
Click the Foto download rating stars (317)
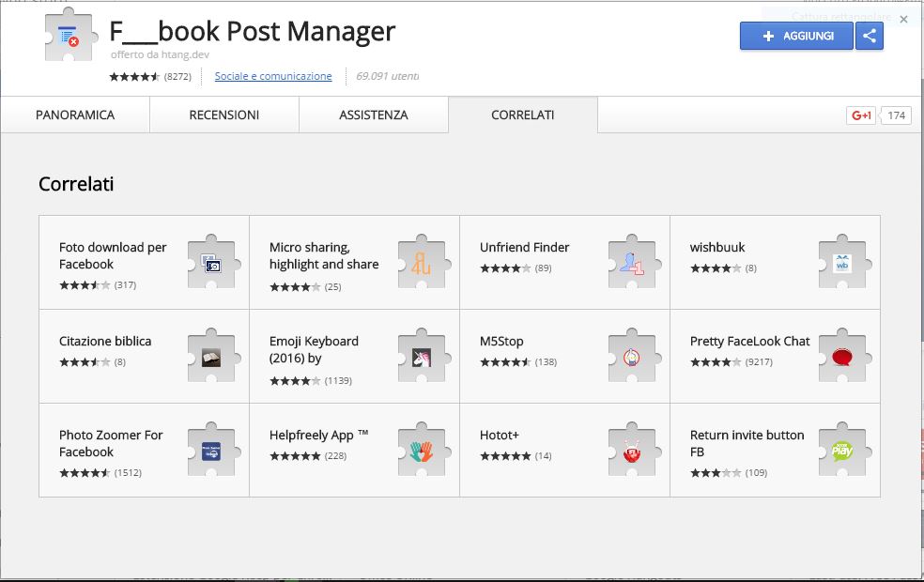98,285
